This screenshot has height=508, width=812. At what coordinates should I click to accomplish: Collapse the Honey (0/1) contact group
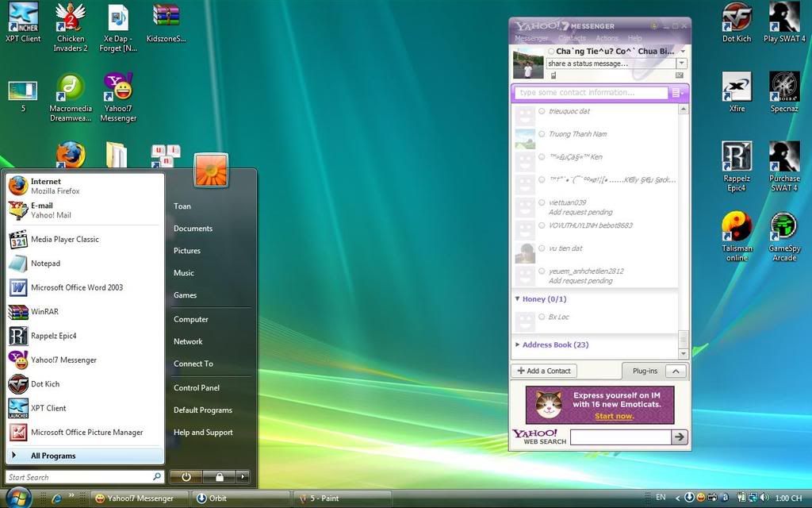pos(517,299)
